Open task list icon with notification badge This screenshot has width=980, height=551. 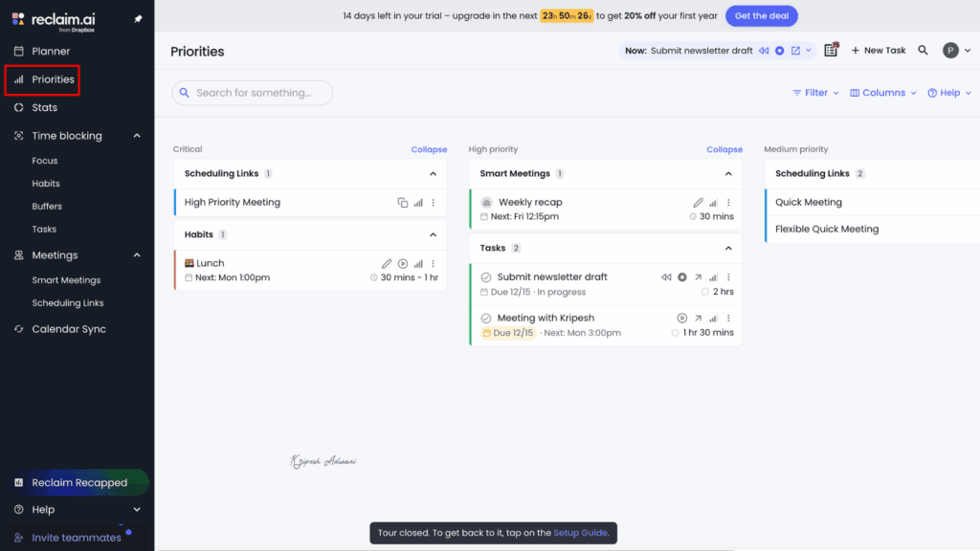click(x=831, y=51)
